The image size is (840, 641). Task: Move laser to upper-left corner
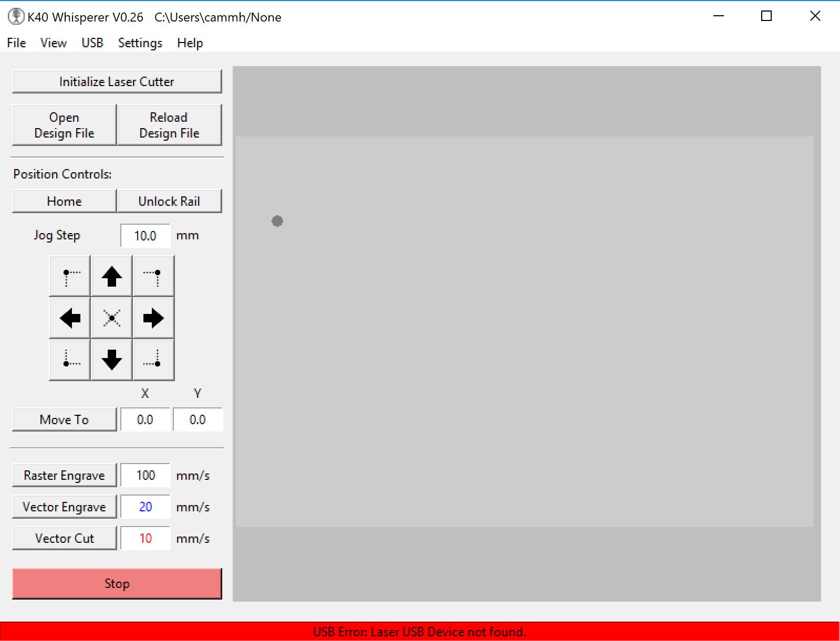pos(70,276)
